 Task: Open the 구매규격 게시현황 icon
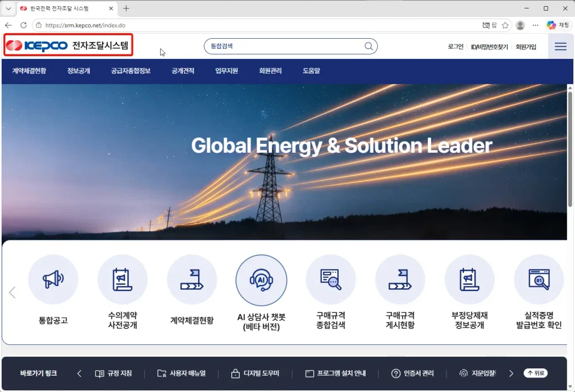[400, 280]
